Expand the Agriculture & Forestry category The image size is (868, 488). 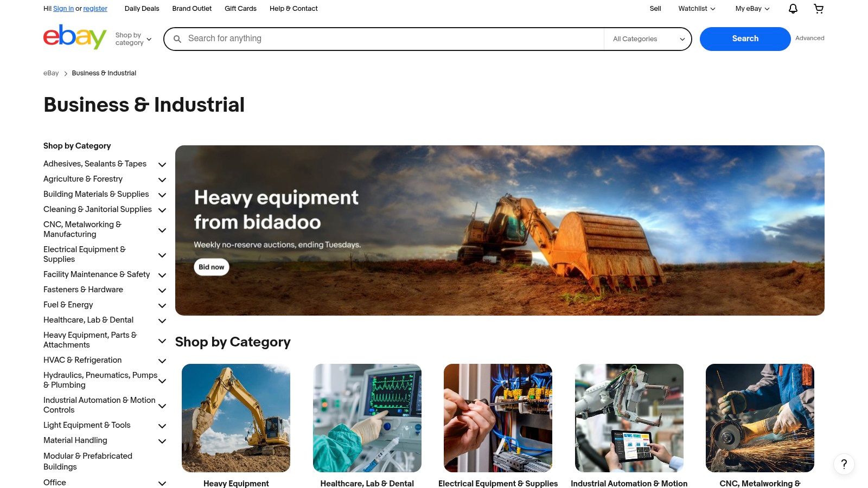coord(162,179)
